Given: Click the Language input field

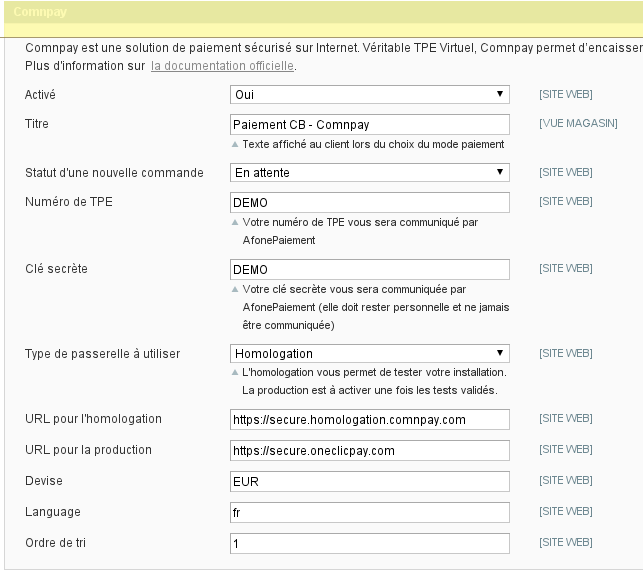Looking at the screenshot, I should pyautogui.click(x=369, y=513).
